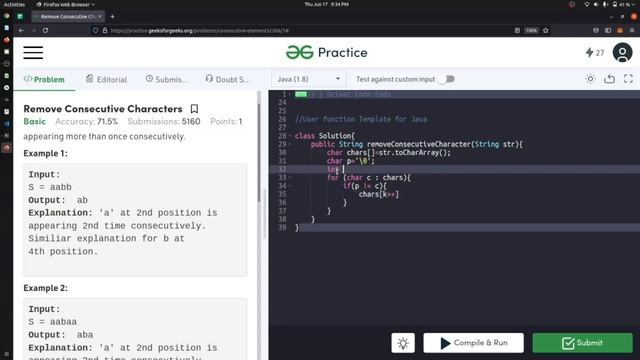The image size is (640, 360).
Task: Click the pinned green sheet tab
Action: [20, 17]
